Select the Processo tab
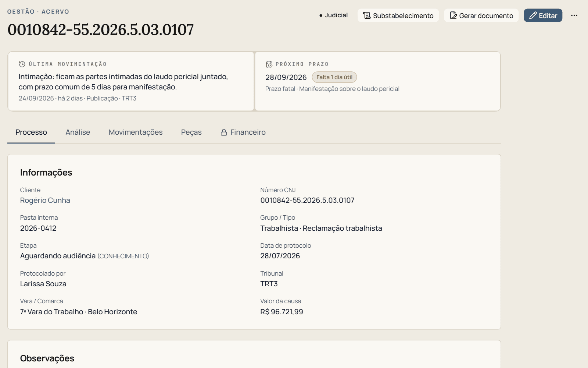The width and height of the screenshot is (588, 368). [x=31, y=132]
